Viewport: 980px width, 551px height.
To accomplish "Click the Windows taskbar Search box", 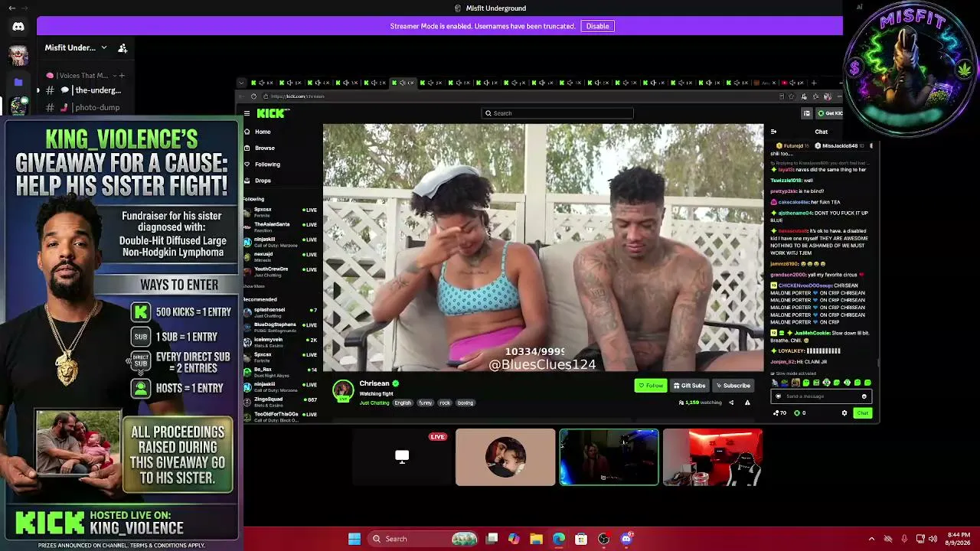I will click(423, 539).
